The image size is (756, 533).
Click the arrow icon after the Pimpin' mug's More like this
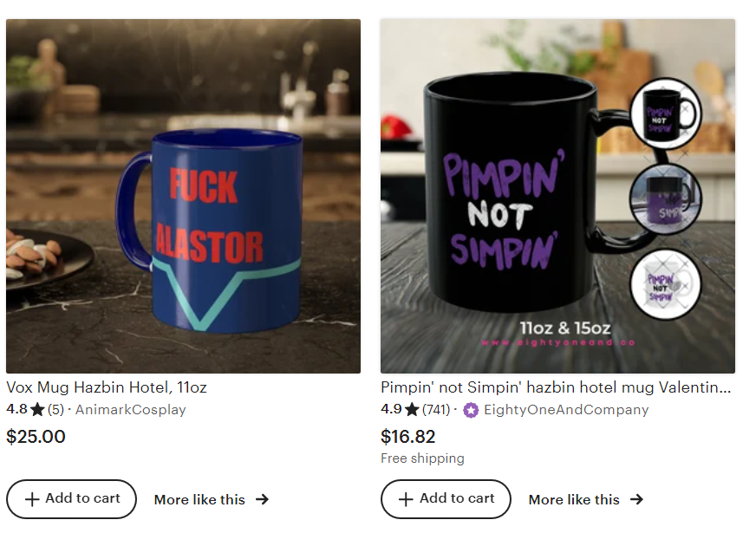coord(637,499)
